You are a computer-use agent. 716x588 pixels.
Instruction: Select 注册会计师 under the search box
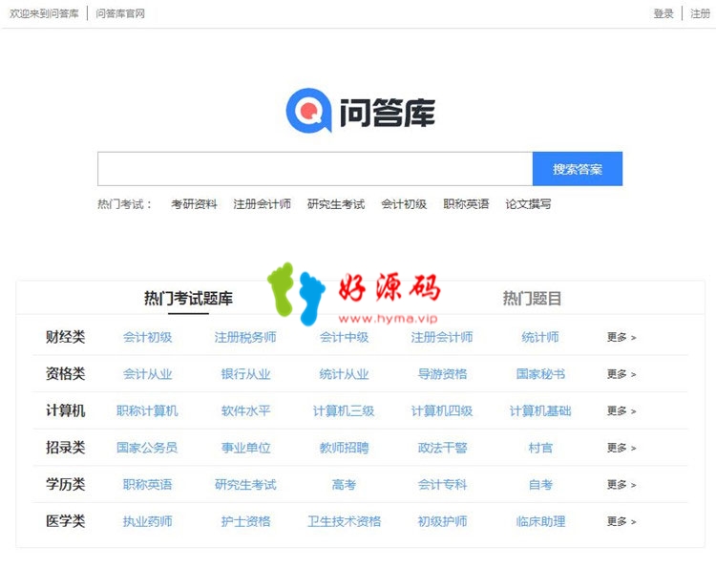point(263,204)
